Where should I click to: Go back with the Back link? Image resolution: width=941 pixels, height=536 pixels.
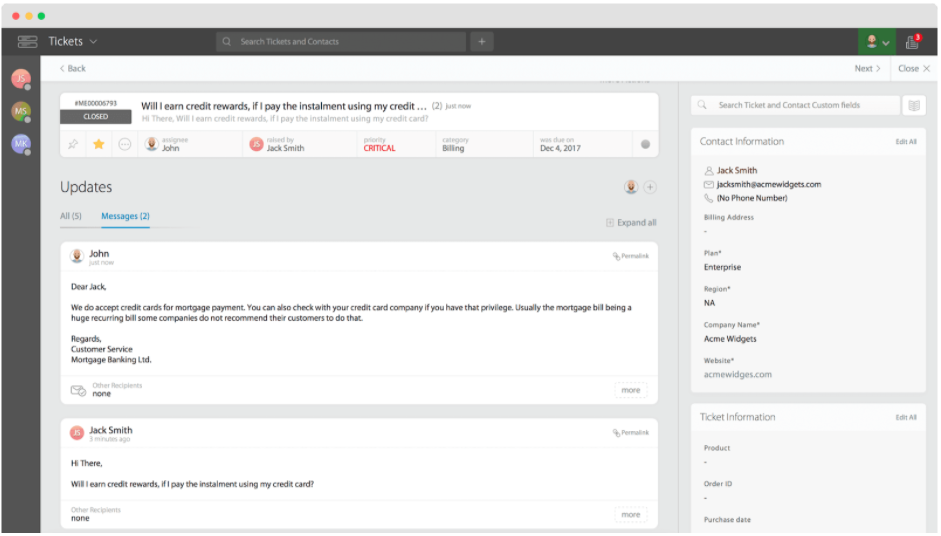point(73,68)
